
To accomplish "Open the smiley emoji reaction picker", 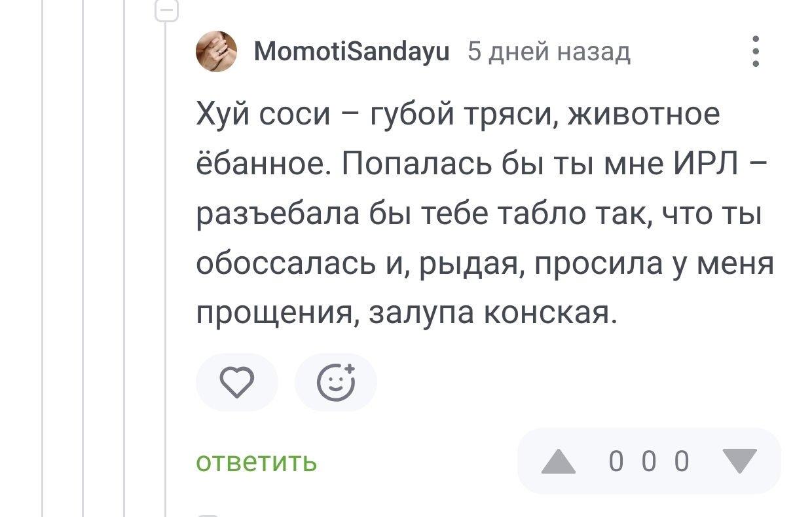I will [336, 382].
